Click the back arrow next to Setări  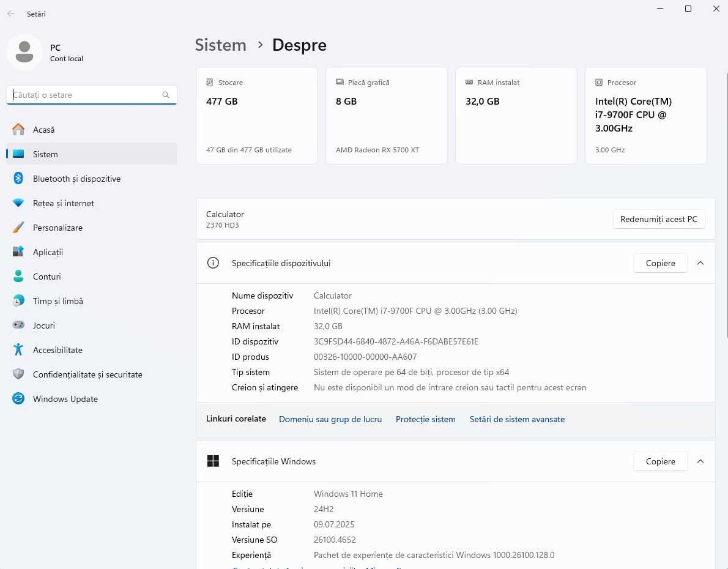coord(10,14)
